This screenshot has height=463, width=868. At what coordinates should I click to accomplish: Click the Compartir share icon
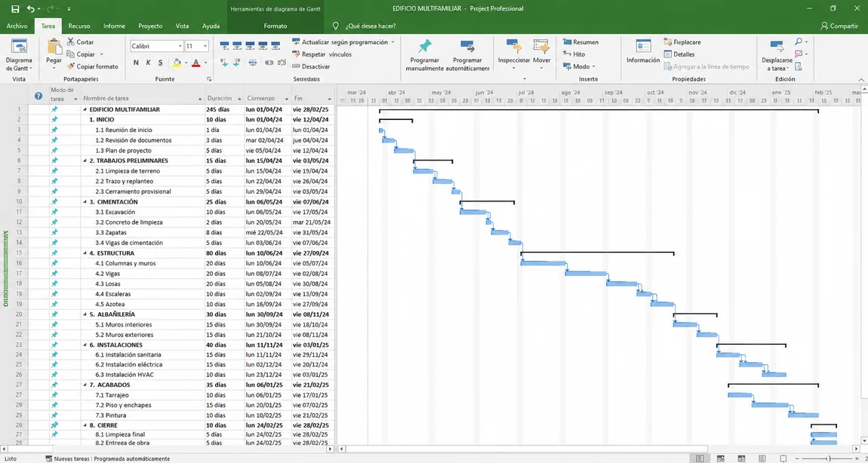[824, 26]
